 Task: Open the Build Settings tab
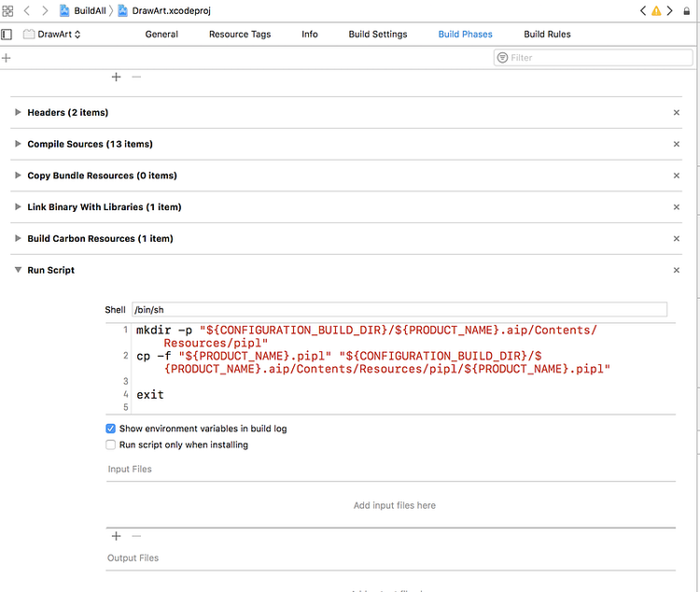(x=378, y=35)
